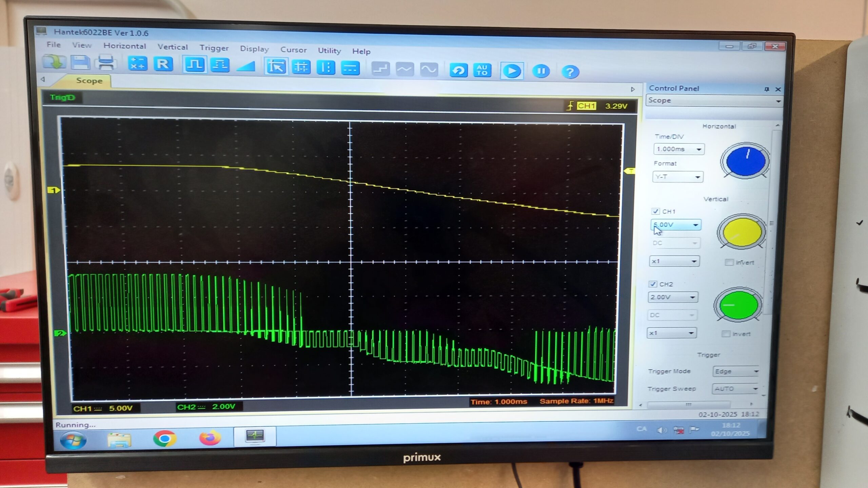Viewport: 868px width, 488px height.
Task: Open the CH2 2.00V voltage dropdown
Action: click(x=692, y=298)
